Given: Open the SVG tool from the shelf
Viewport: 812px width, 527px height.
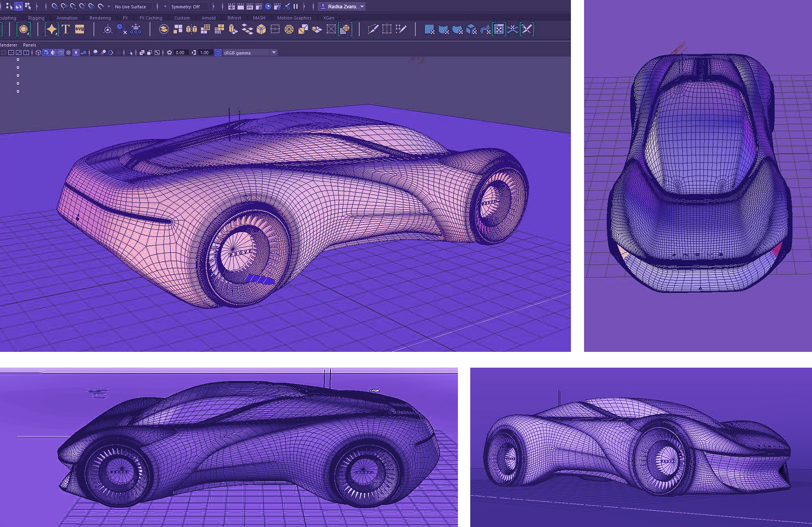Looking at the screenshot, I should coord(80,29).
